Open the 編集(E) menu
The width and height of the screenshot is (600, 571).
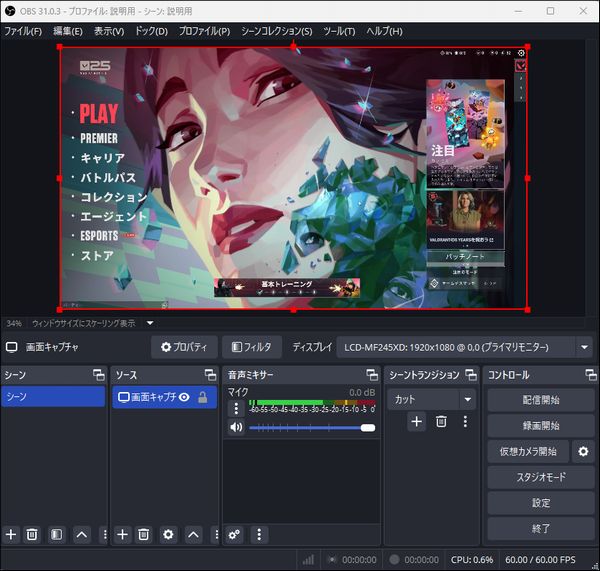coord(68,31)
